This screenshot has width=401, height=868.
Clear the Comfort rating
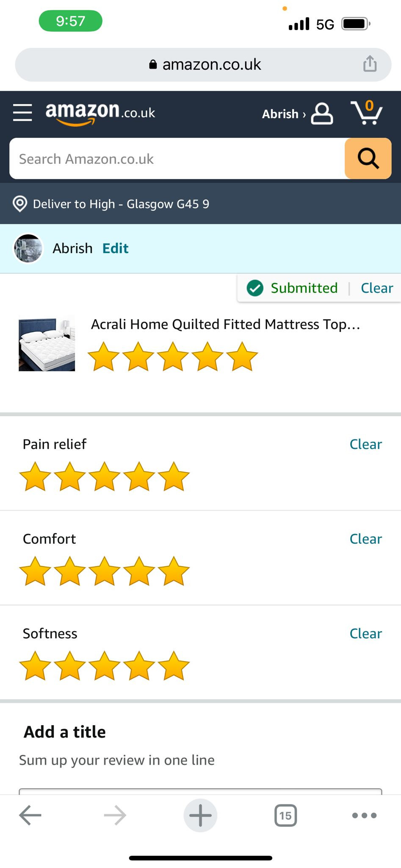[365, 539]
